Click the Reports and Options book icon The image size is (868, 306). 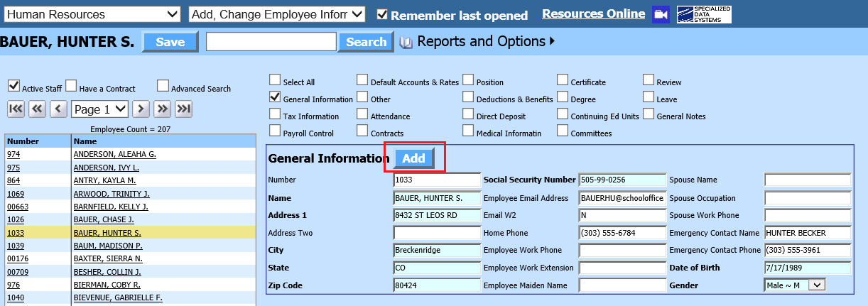pyautogui.click(x=406, y=43)
